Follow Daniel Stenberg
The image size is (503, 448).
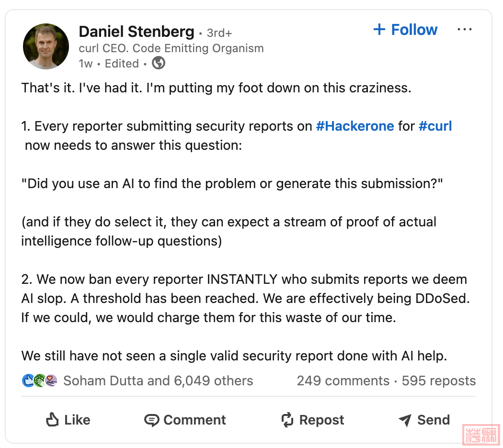tap(405, 30)
